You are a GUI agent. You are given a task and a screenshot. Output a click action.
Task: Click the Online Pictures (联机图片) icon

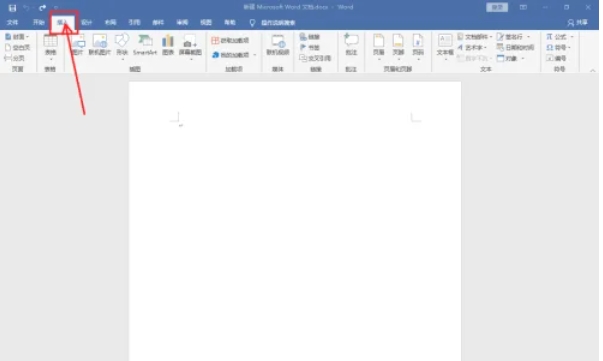(100, 45)
